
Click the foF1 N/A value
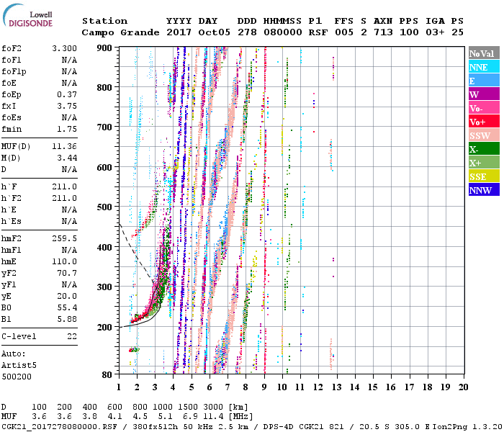pyautogui.click(x=69, y=60)
